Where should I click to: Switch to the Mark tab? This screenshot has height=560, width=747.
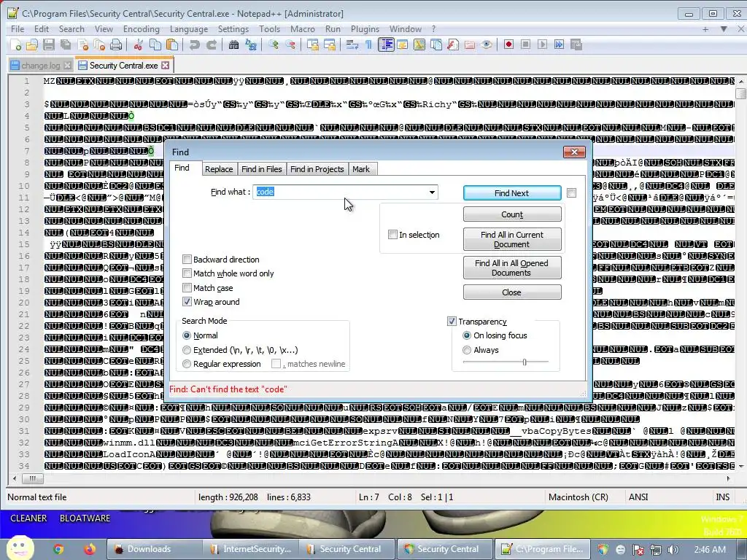point(361,169)
